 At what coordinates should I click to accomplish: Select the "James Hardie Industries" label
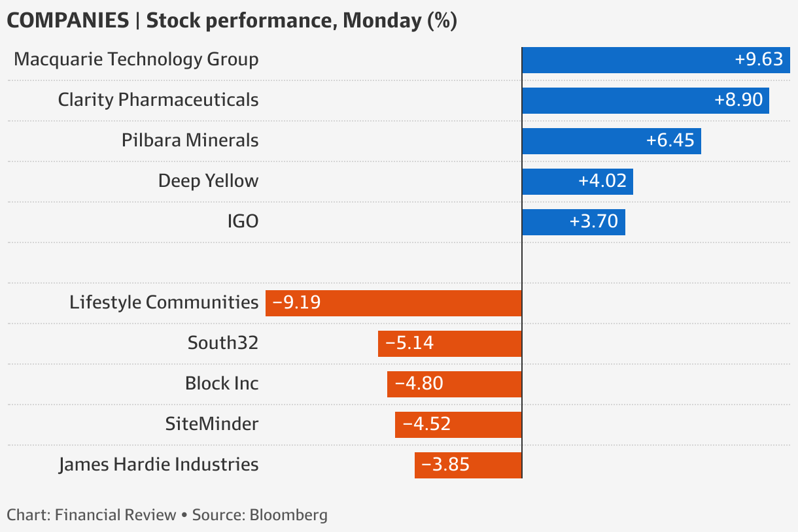tap(158, 465)
